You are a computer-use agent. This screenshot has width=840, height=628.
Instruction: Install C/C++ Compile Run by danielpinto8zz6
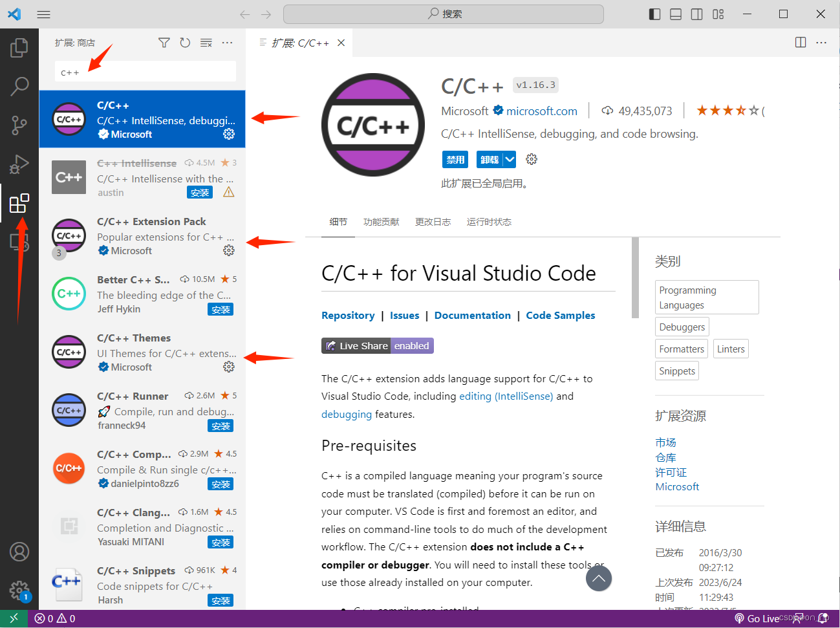[221, 484]
